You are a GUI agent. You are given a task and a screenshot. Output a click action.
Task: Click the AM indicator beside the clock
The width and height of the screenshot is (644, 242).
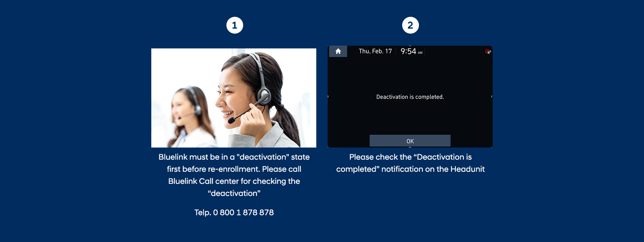(x=420, y=53)
